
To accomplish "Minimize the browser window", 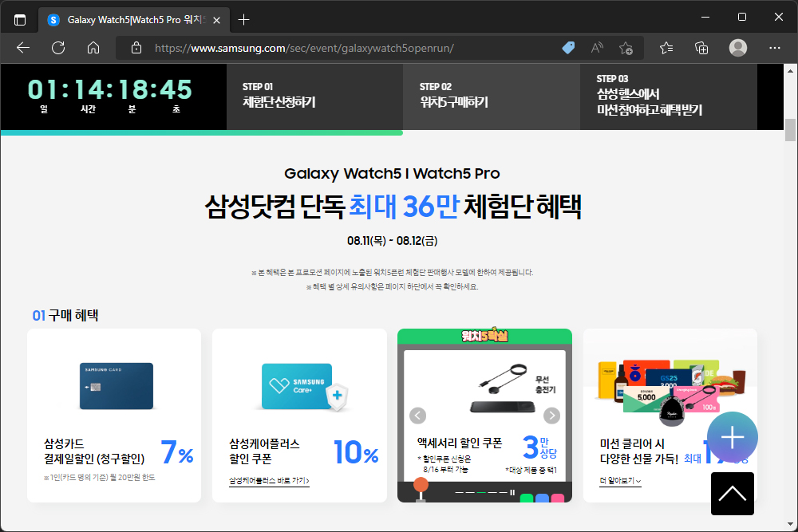I will coord(705,17).
